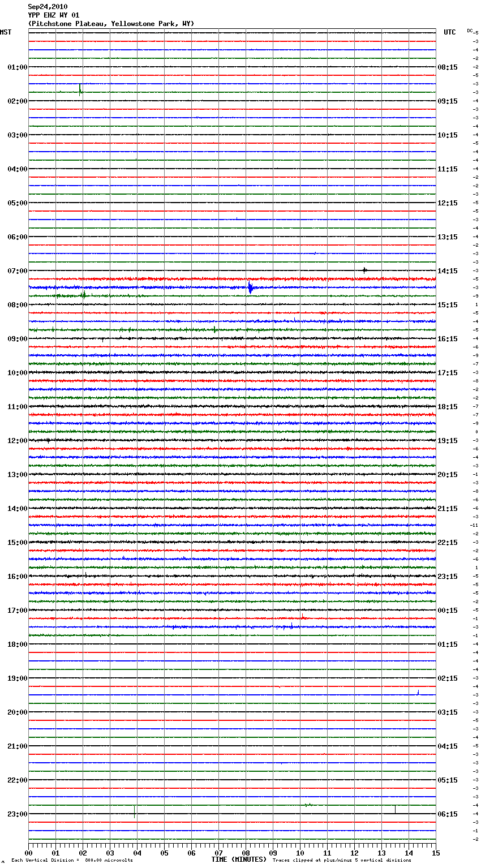Select the 06:00 MST time label
481x868 pixels.
coord(17,237)
